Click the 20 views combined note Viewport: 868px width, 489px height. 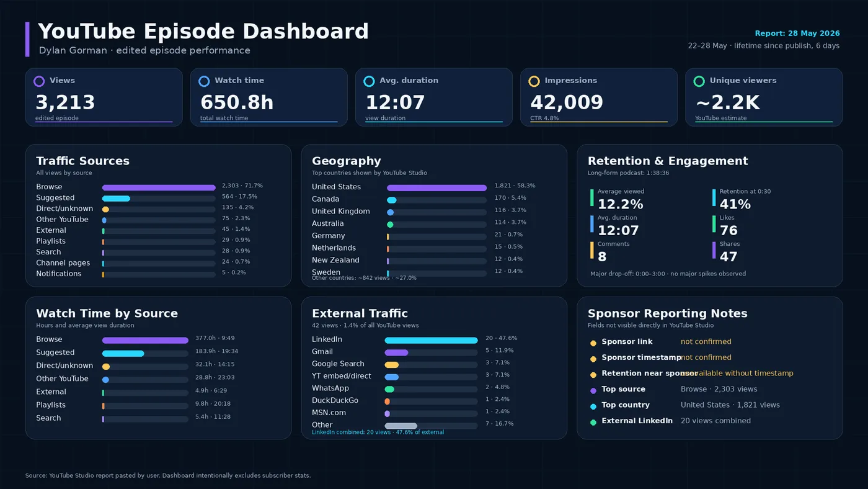click(715, 421)
